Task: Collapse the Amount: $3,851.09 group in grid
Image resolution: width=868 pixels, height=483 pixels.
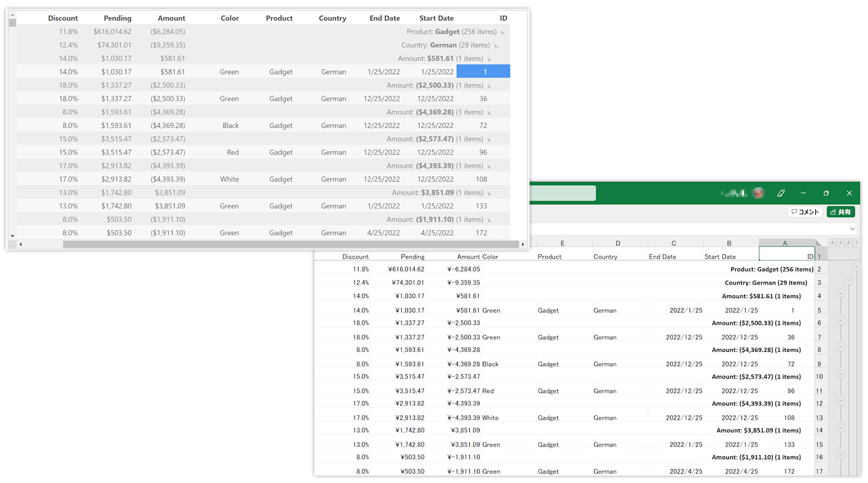Action: pos(489,194)
